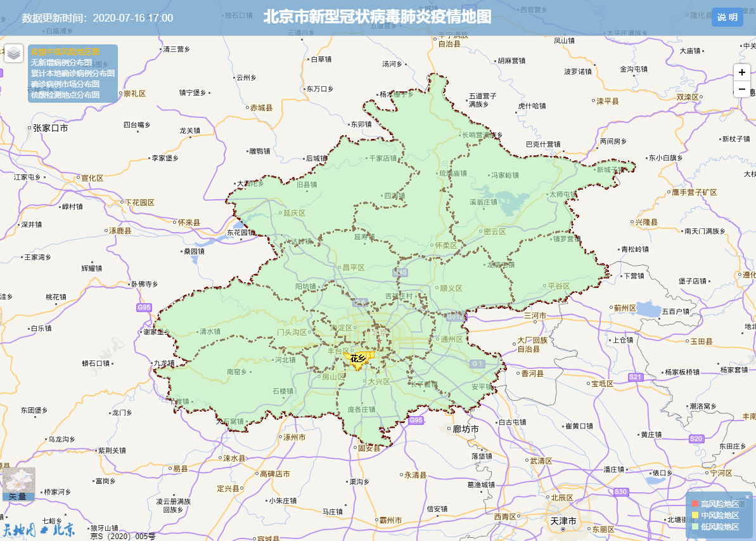
Task: Open the map layers stack icon
Action: [13, 53]
